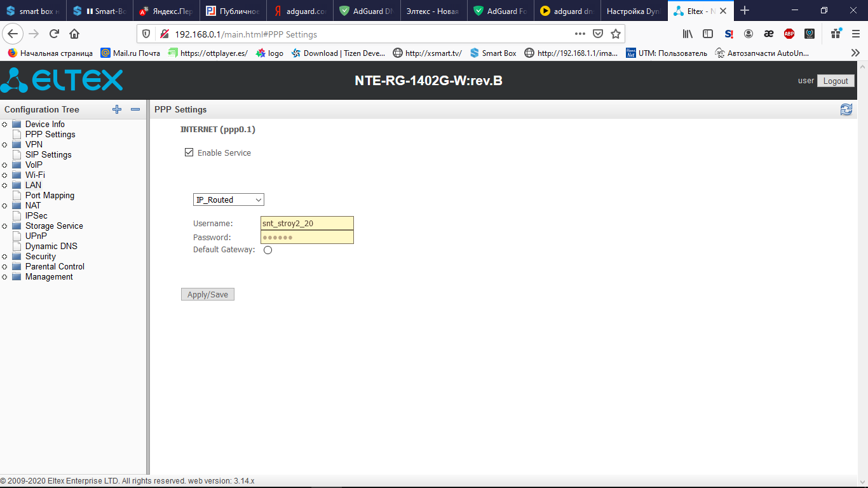
Task: Open the What's New gift icon
Action: 836,34
